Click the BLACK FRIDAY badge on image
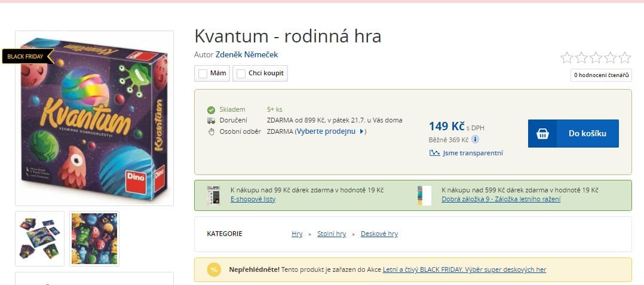 click(27, 56)
